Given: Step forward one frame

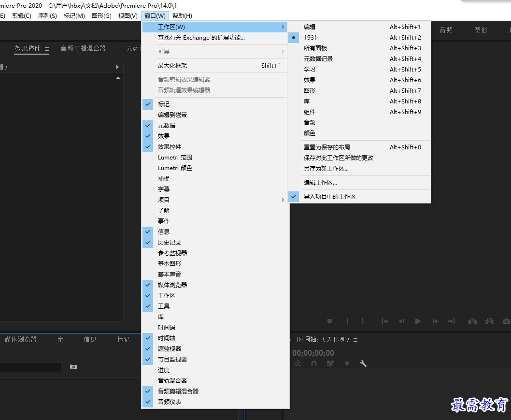Looking at the screenshot, I should point(435,321).
